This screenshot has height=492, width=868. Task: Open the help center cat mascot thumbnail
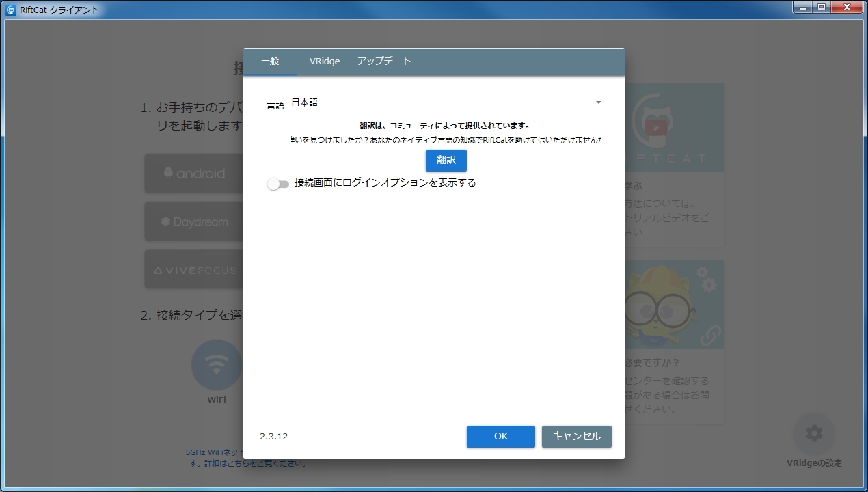675,305
